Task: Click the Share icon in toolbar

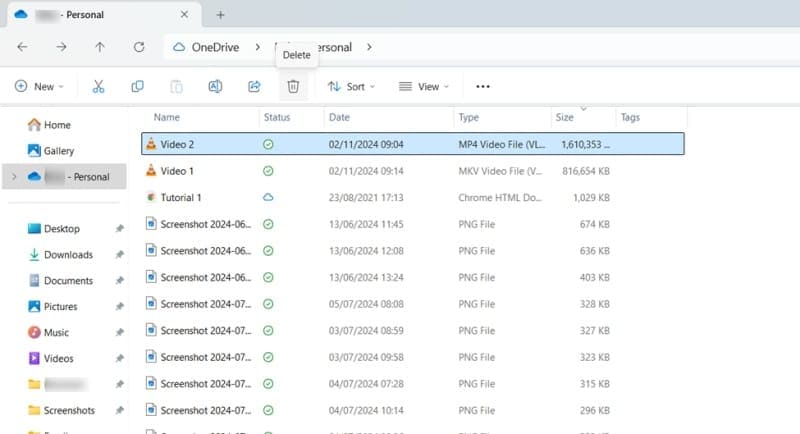Action: [x=254, y=87]
